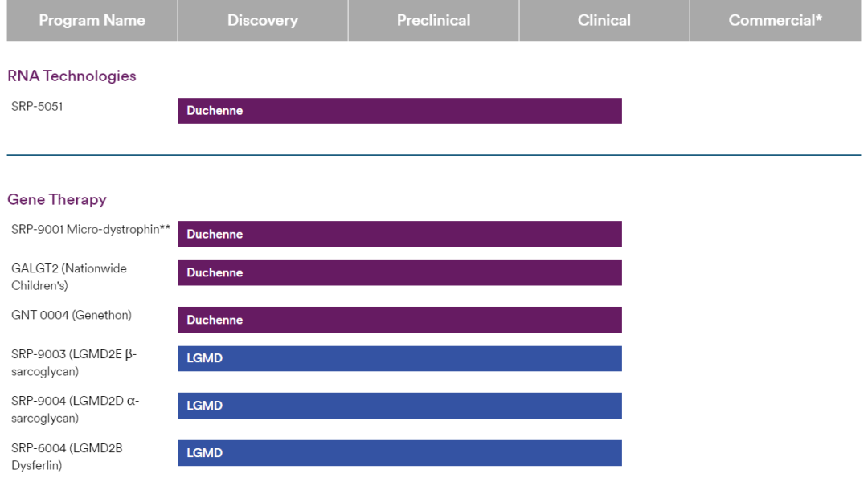Click the LGMD progress bar for SRP-9003

[399, 359]
